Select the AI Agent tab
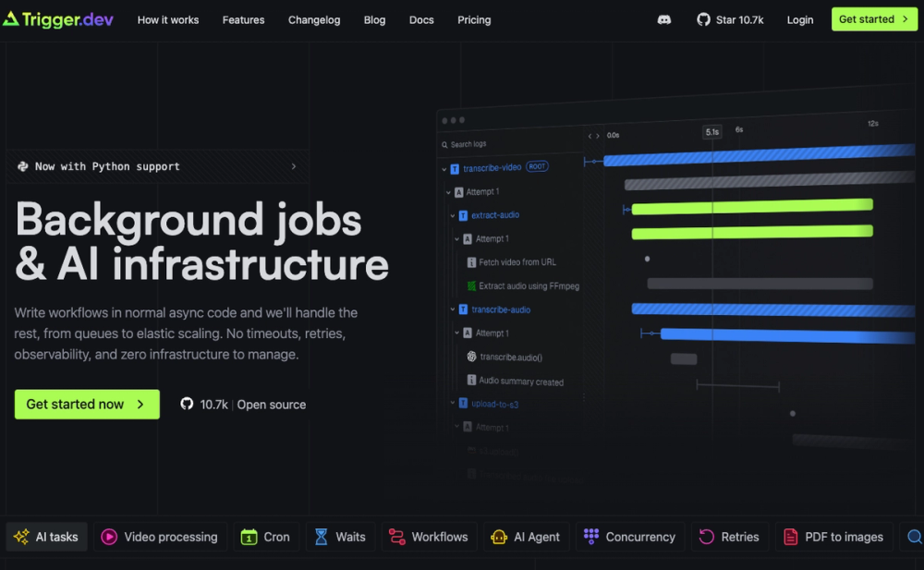 [x=527, y=537]
